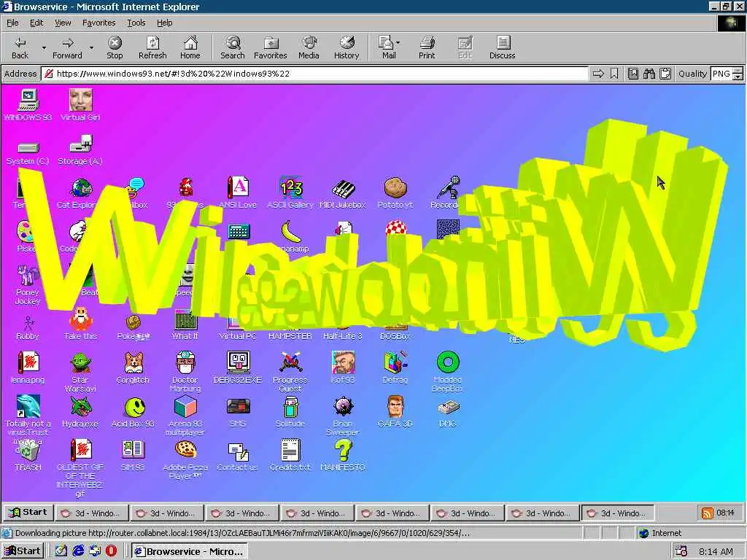Show the Favorites pane
This screenshot has height=560, width=747.
pyautogui.click(x=271, y=47)
